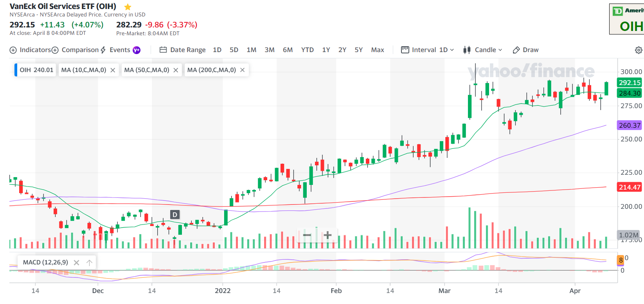
Task: Click the MACD (12,26,9) label
Action: click(x=45, y=262)
